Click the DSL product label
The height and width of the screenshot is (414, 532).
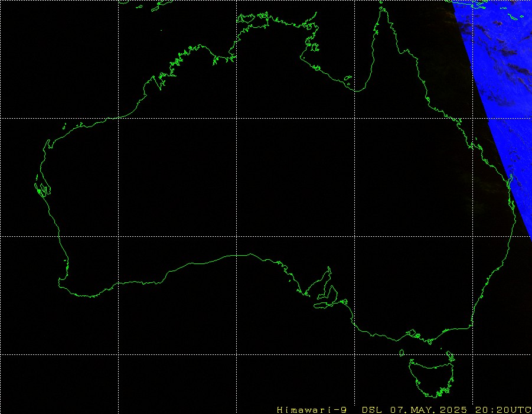point(371,410)
